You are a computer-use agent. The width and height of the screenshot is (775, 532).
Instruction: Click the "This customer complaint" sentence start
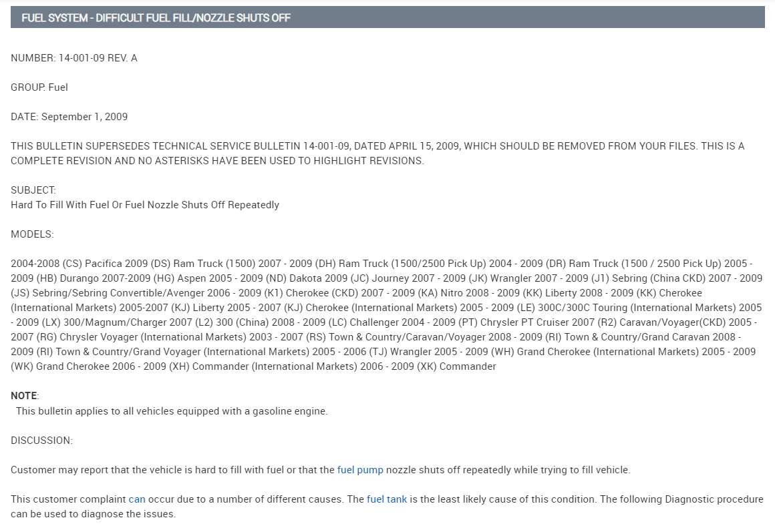[68, 499]
